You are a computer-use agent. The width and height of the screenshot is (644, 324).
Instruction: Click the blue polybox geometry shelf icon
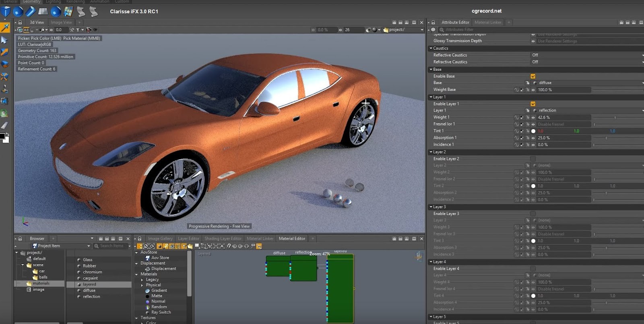(6, 11)
